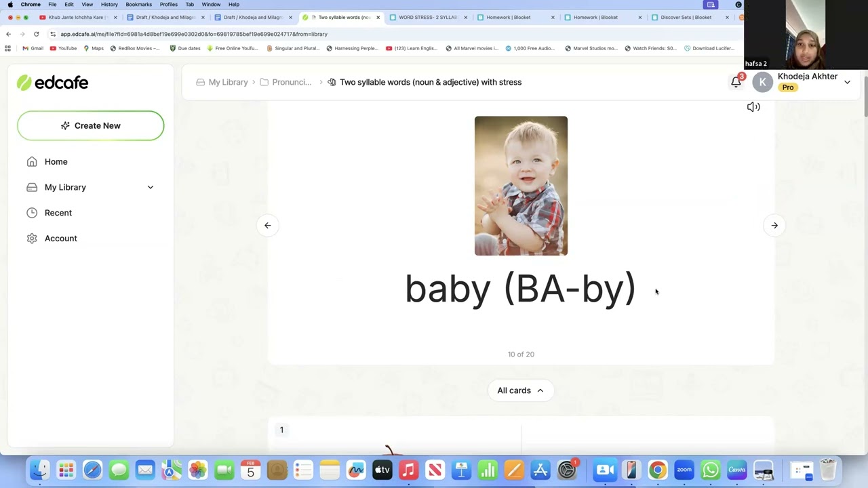Switch to Khub Jante Ichchha Kare tab

79,18
